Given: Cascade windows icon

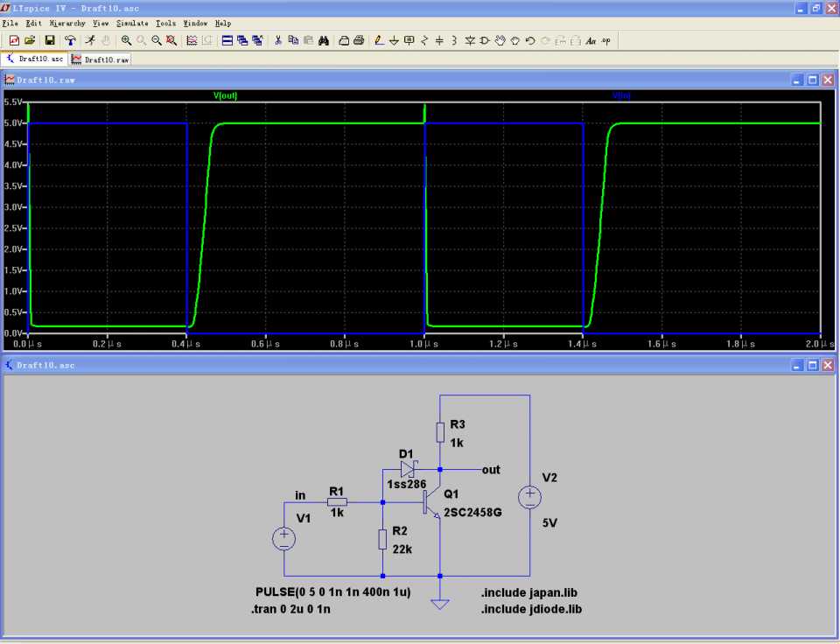Looking at the screenshot, I should [x=242, y=41].
